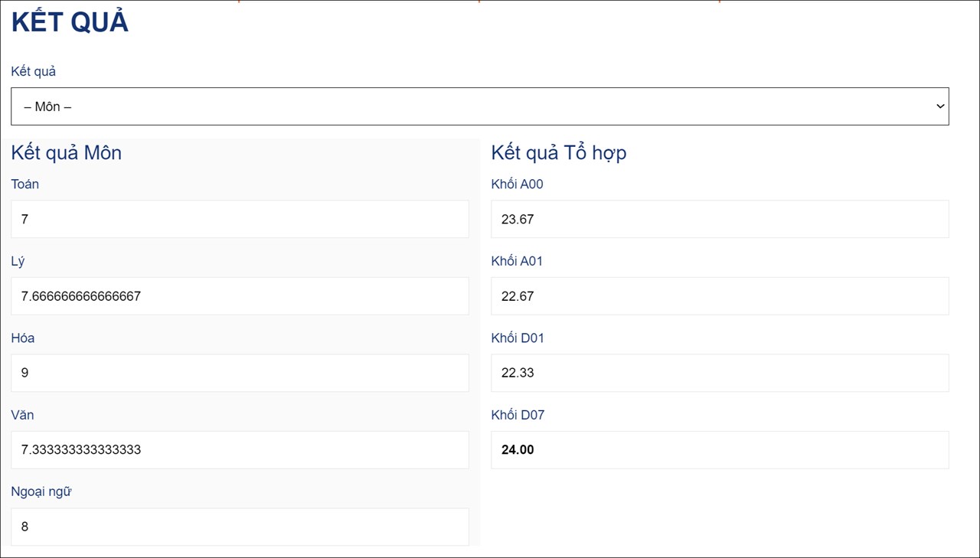Click the Hóa field label

23,338
